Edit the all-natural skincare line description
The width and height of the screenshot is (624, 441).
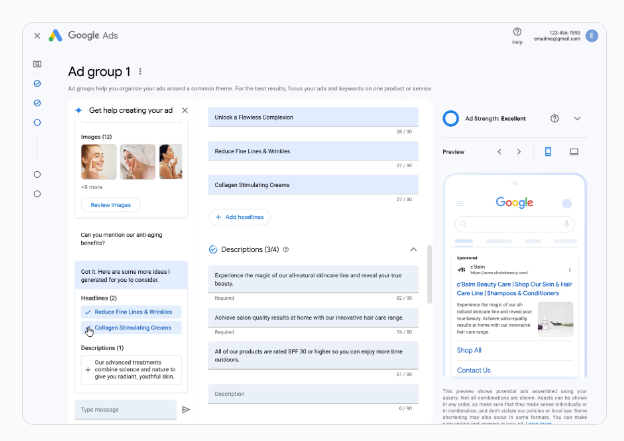[313, 279]
